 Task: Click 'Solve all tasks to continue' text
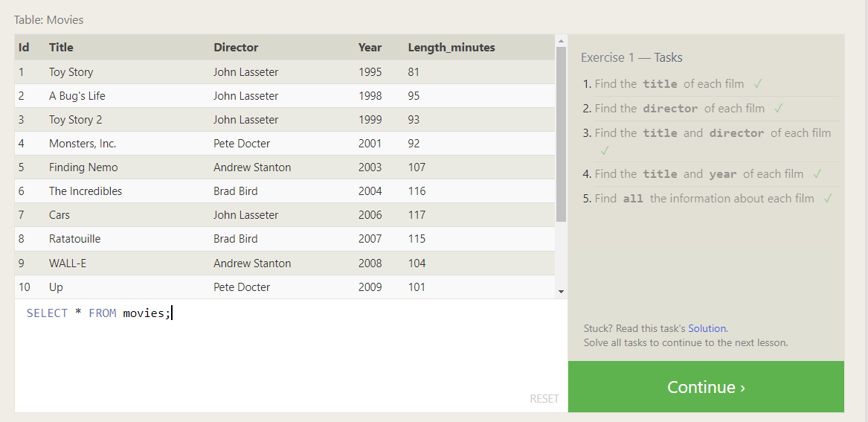(x=686, y=343)
